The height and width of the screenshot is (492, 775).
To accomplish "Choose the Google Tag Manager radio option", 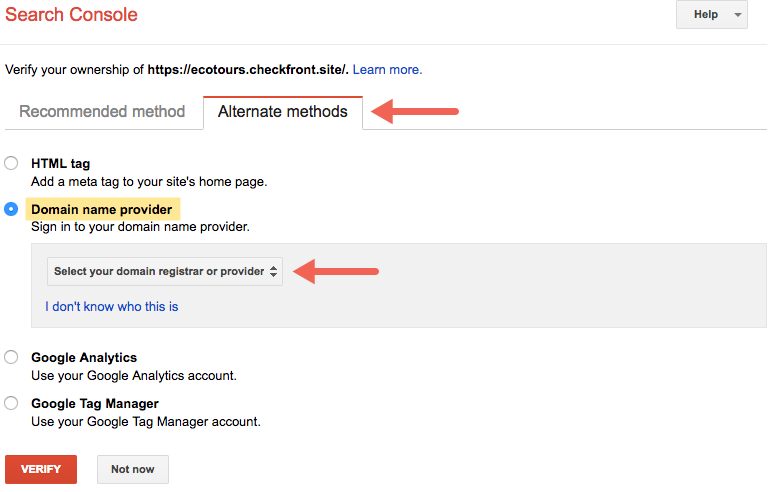I will tap(11, 403).
